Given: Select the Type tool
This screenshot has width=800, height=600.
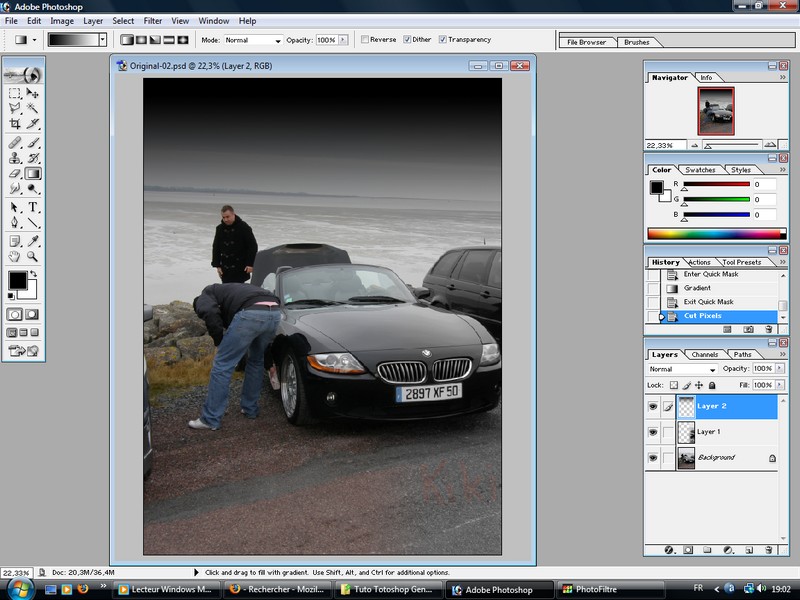Looking at the screenshot, I should [x=33, y=207].
